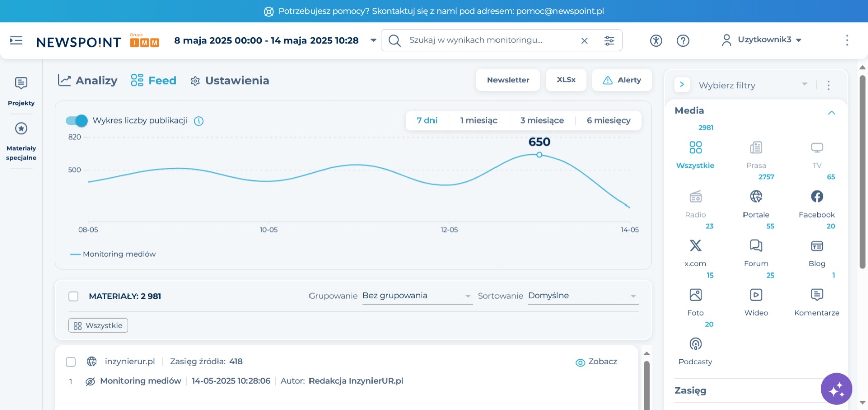Filter media by Blog
Image resolution: width=868 pixels, height=410 pixels.
(817, 253)
